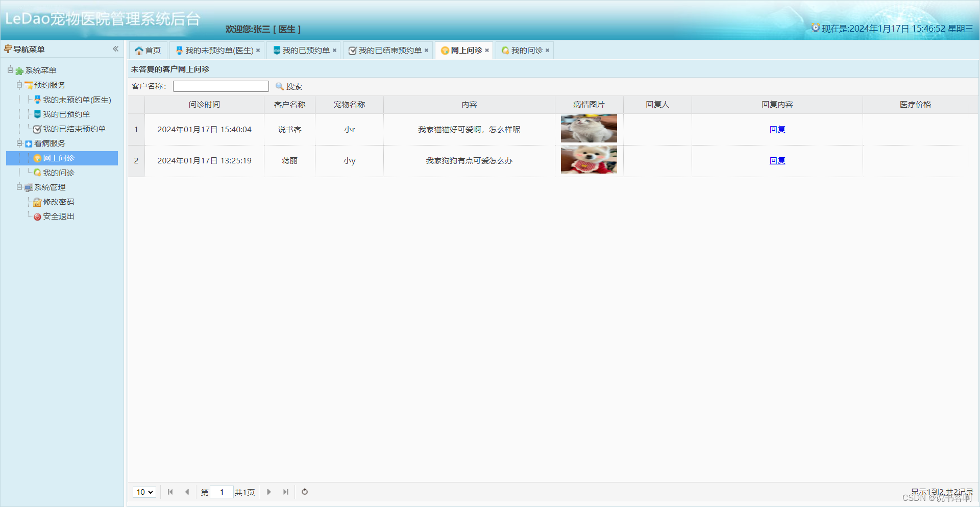The height and width of the screenshot is (507, 980).
Task: Collapse the navigation menu panel
Action: click(115, 49)
